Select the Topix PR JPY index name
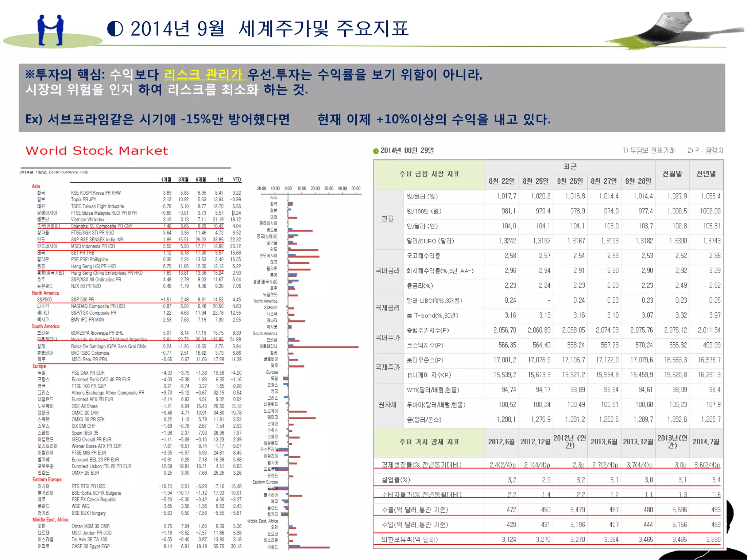Screen dimensions: 747x560 84,199
